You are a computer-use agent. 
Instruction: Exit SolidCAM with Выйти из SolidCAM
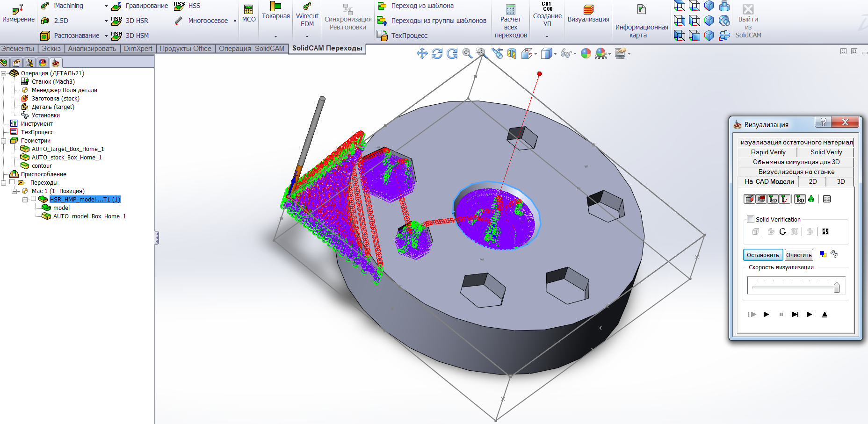click(x=748, y=22)
